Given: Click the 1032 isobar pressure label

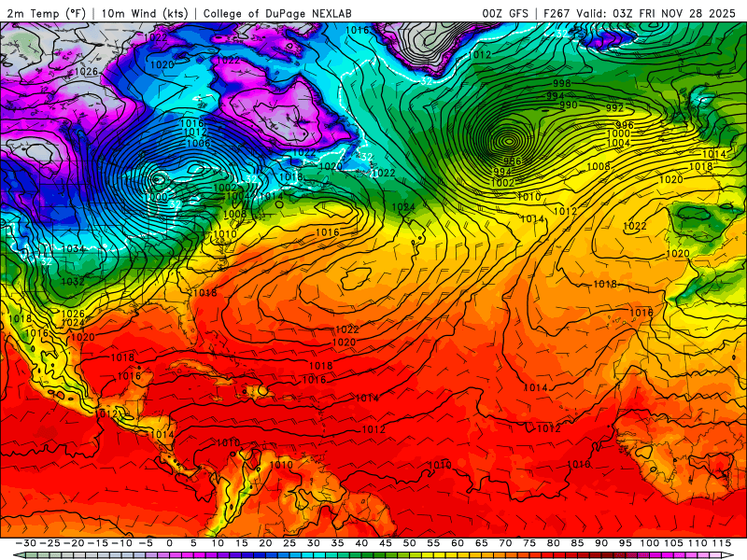Looking at the screenshot, I should 73,282.
